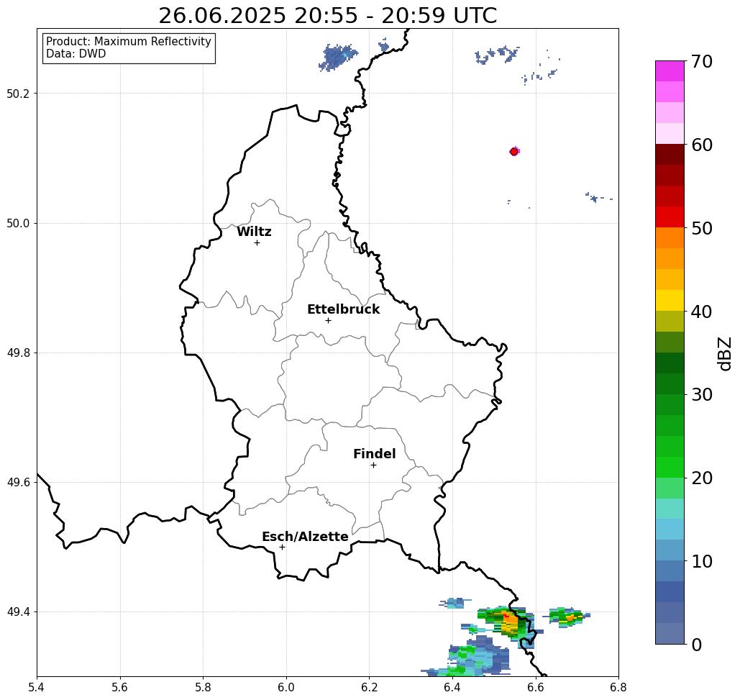Click the Esch/Alzette station label
The width and height of the screenshot is (740, 700).
pyautogui.click(x=305, y=537)
